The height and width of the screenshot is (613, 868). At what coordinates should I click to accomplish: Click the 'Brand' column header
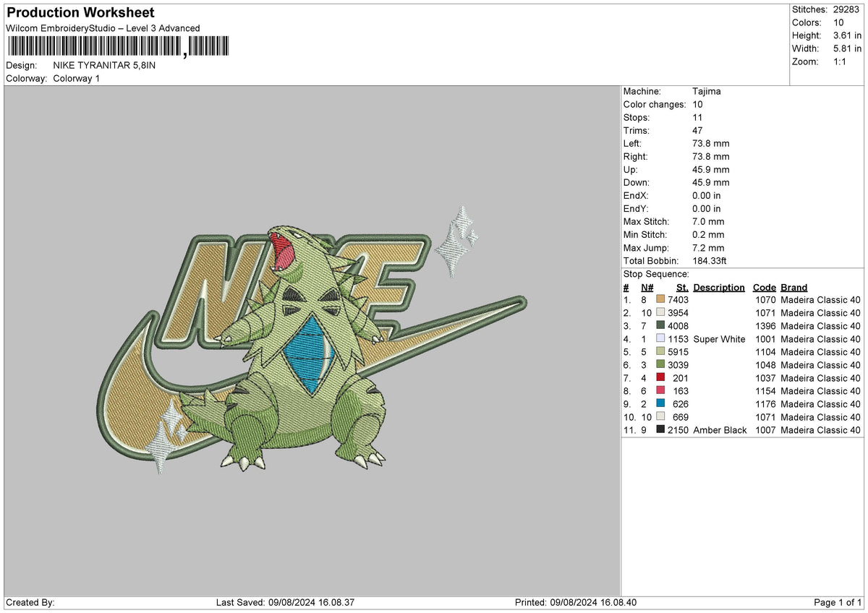click(x=794, y=287)
